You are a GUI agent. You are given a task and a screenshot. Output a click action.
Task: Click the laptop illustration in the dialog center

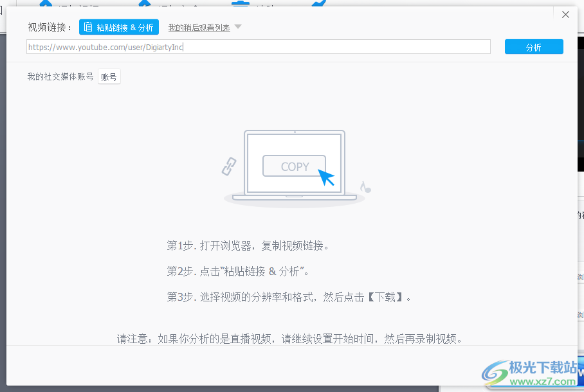coord(293,168)
